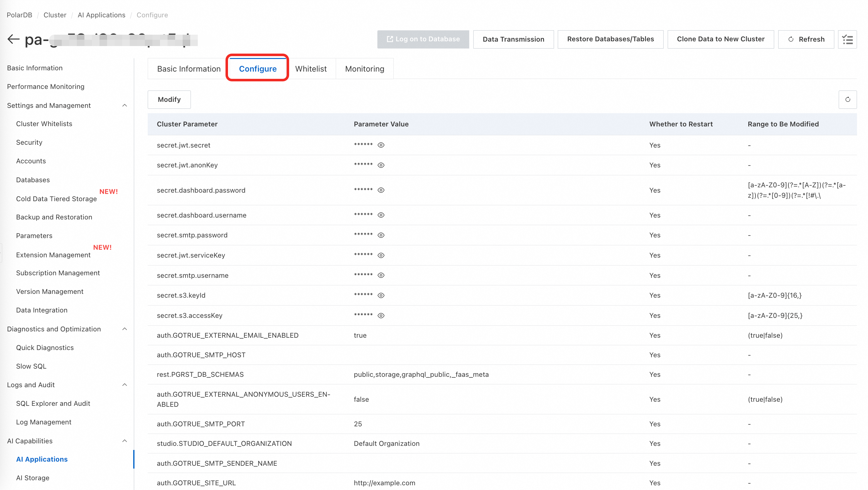Collapse the Logs and Audit section
The image size is (868, 490).
point(124,385)
